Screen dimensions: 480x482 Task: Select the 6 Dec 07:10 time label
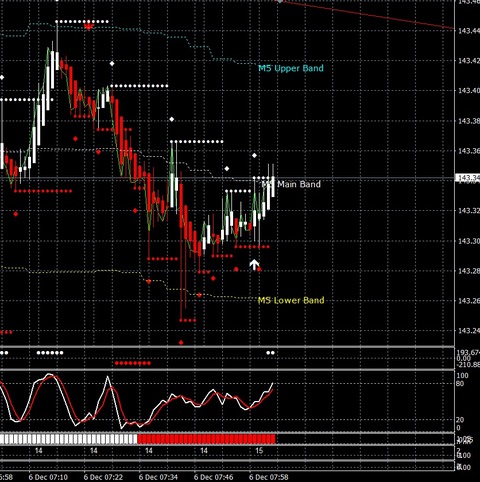click(48, 477)
